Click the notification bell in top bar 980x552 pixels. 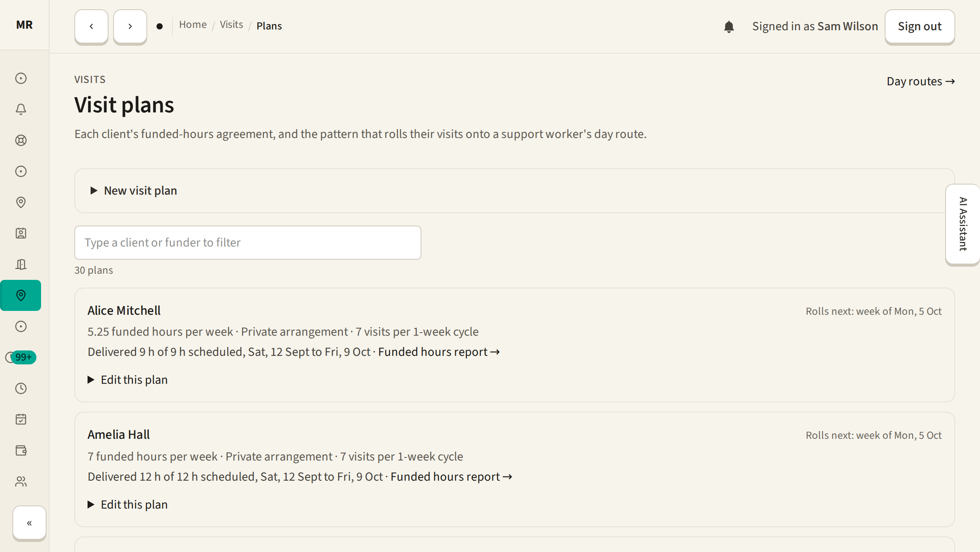tap(729, 26)
